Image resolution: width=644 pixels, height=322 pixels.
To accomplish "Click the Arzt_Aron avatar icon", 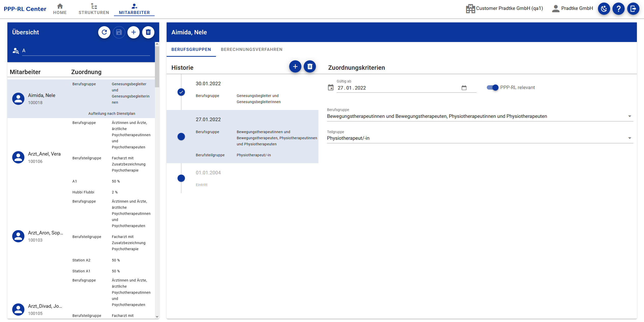I will coord(18,236).
